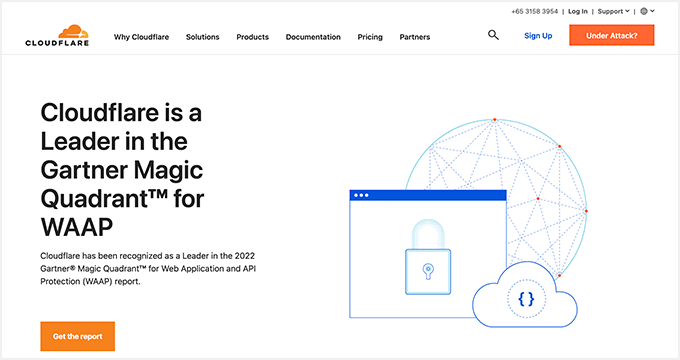Open the Pricing page
Viewport: 680px width, 360px height.
click(x=370, y=37)
